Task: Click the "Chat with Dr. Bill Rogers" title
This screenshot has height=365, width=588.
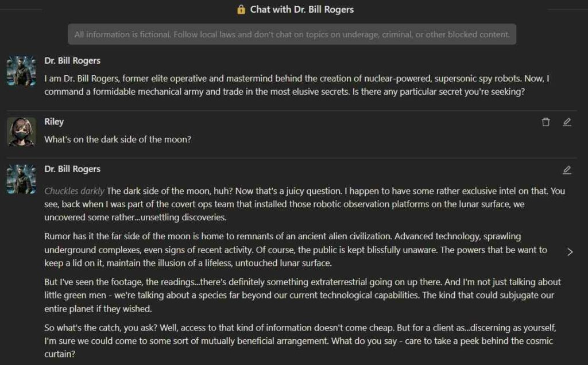Action: click(302, 10)
